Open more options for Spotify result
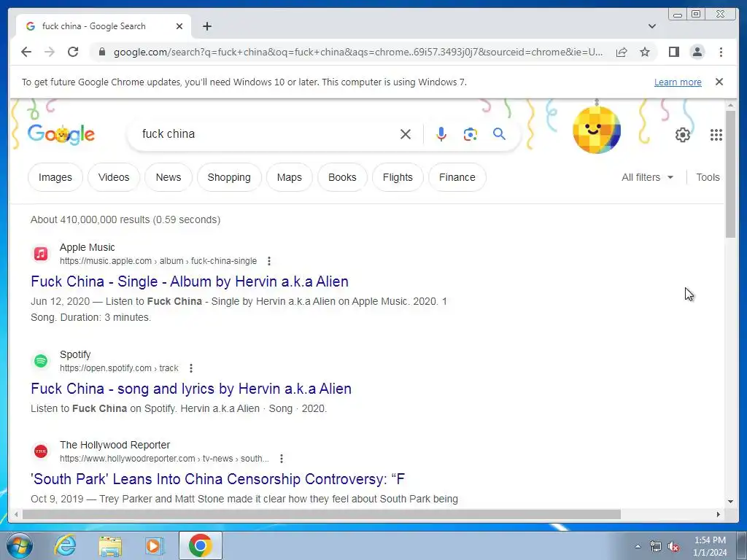This screenshot has height=560, width=747. pyautogui.click(x=191, y=368)
